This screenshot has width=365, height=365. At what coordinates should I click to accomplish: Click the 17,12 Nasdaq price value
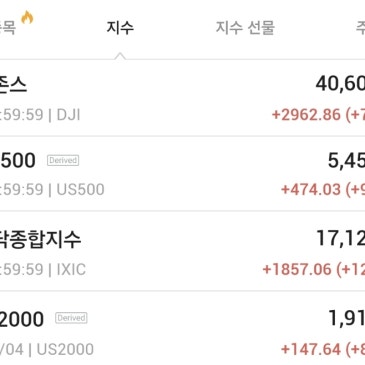pos(341,238)
